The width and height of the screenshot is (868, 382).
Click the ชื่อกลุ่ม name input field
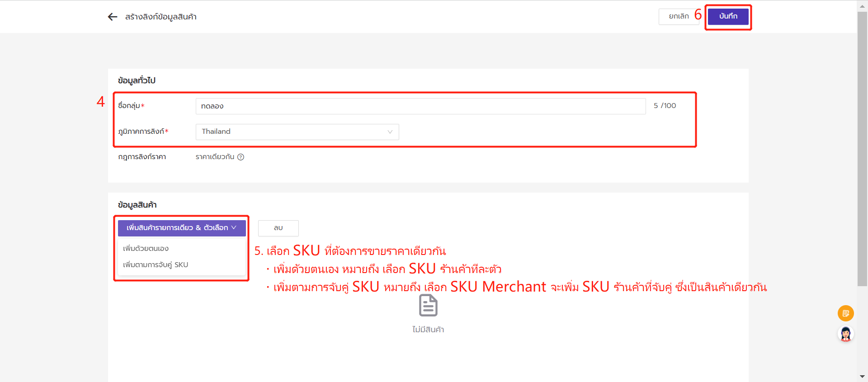click(420, 106)
